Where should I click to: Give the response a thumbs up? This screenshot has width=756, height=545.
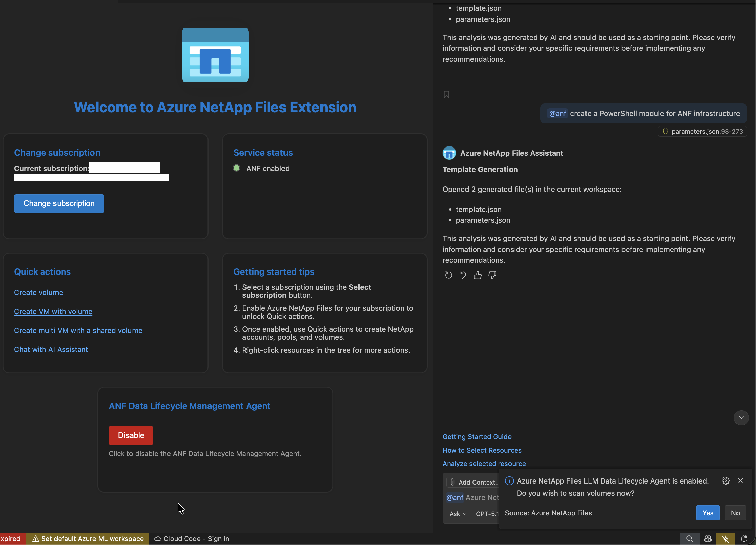pos(478,275)
